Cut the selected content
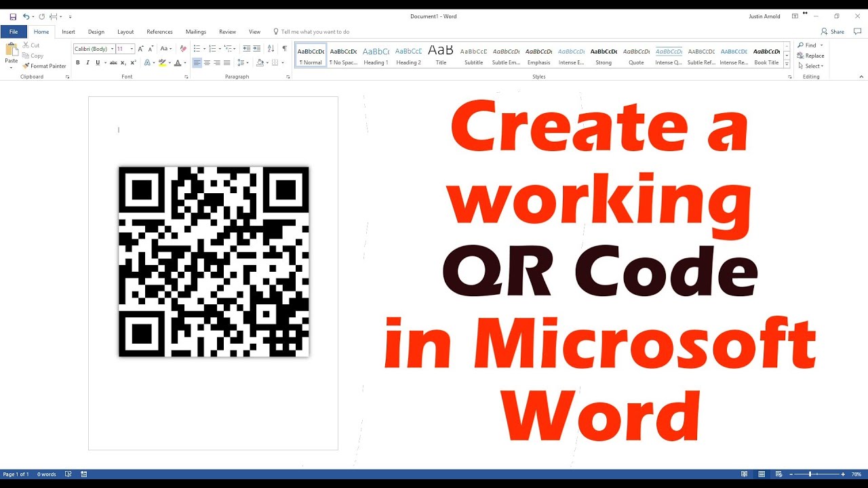Viewport: 868px width, 488px height. click(31, 45)
